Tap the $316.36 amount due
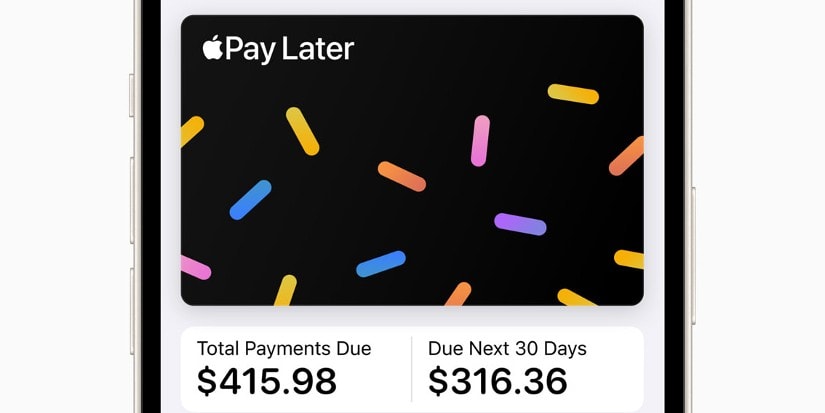Viewport: 825px width, 413px height. click(x=498, y=381)
